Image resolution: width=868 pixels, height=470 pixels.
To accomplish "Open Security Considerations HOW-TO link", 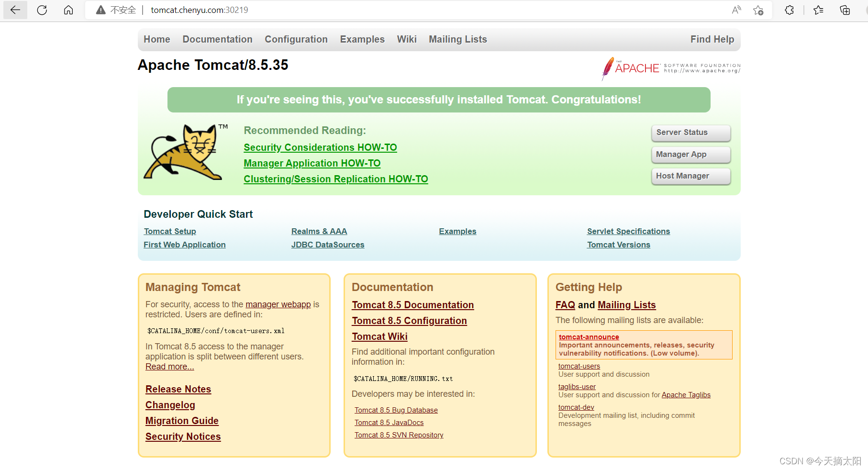I will (x=320, y=147).
